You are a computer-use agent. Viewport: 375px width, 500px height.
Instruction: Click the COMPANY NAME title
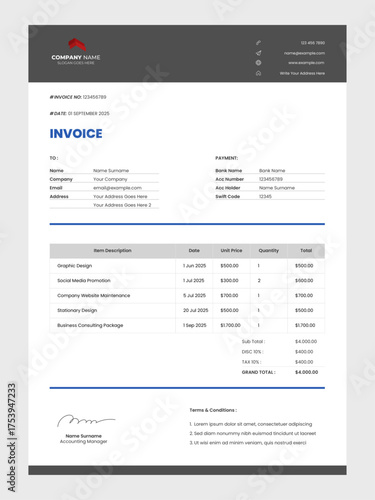pos(76,57)
